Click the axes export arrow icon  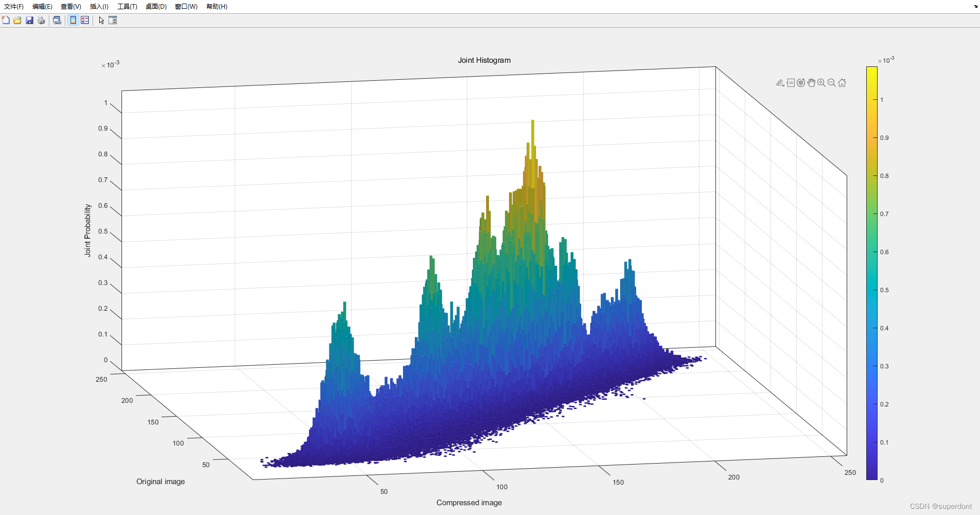pyautogui.click(x=780, y=83)
